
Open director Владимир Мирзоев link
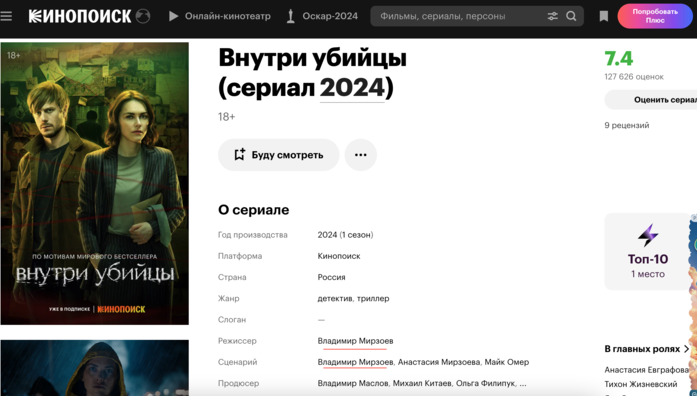coord(355,341)
